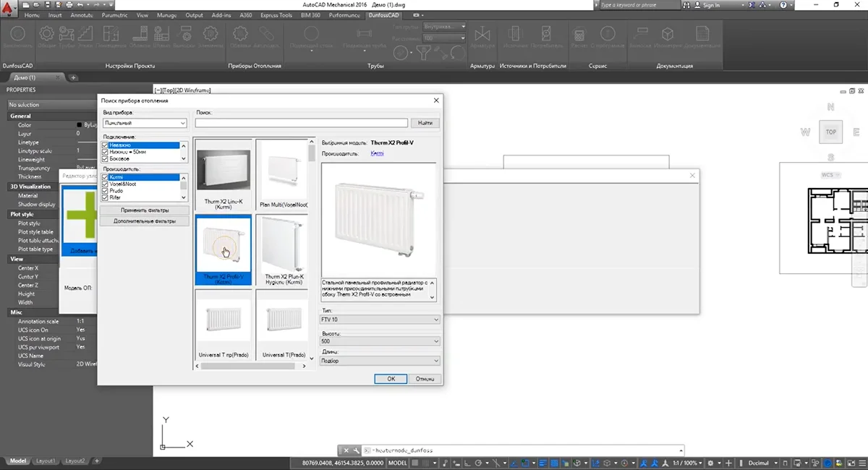
Task: Click the Найти search button
Action: (425, 123)
